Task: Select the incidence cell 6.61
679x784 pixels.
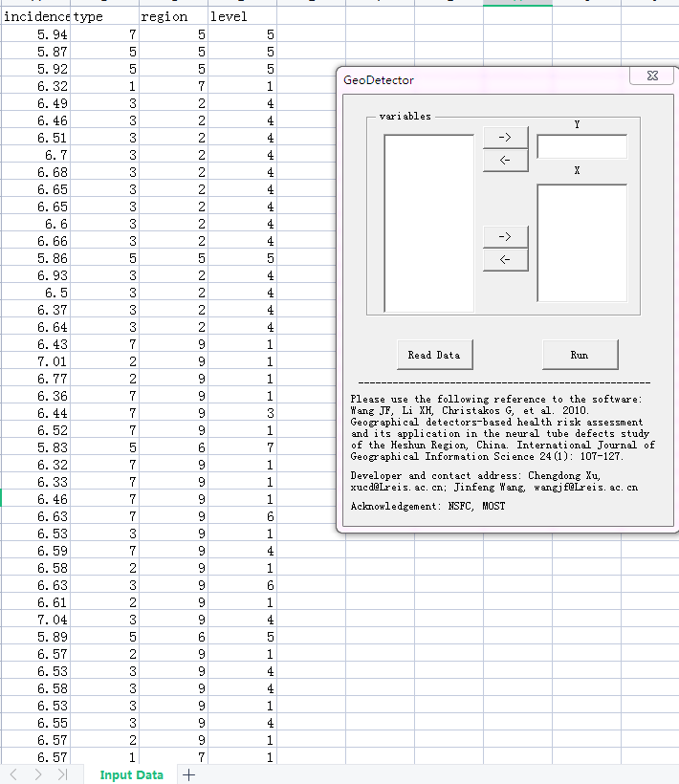Action: (x=36, y=602)
